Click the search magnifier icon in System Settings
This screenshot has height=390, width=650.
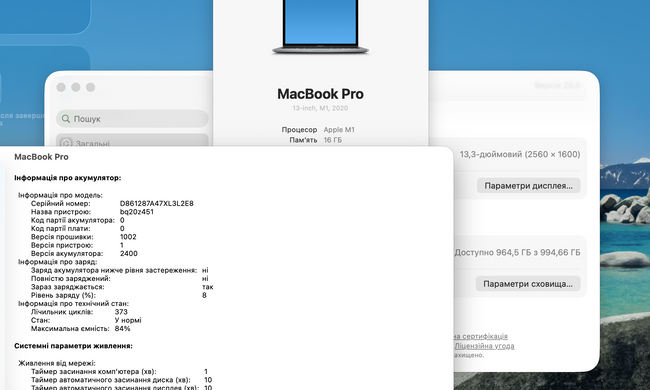point(65,119)
